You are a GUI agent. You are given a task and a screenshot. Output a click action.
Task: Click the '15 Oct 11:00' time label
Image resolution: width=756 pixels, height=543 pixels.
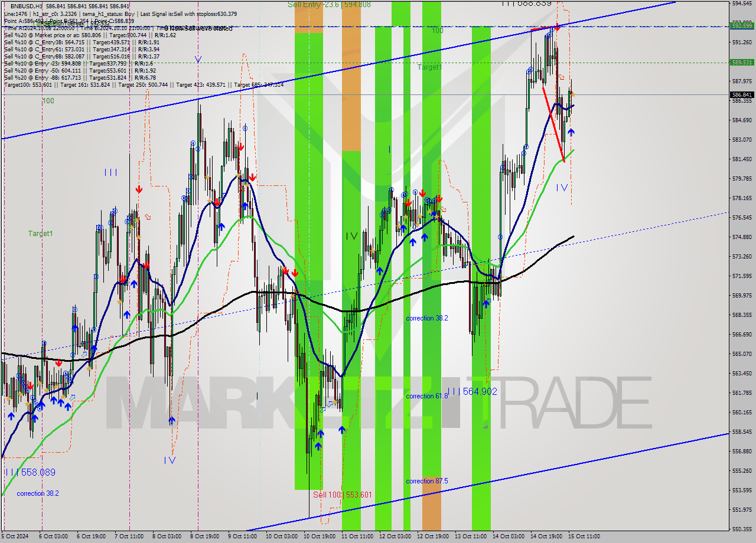[584, 537]
